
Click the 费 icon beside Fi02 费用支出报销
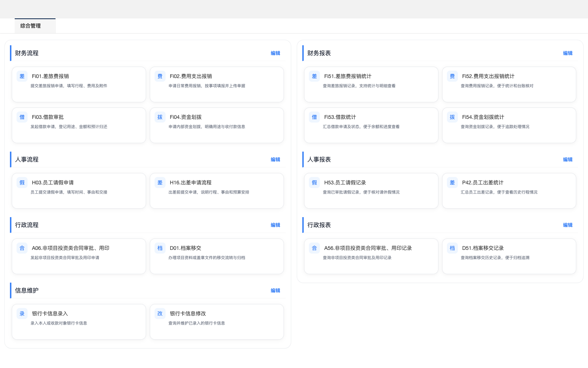pos(160,76)
